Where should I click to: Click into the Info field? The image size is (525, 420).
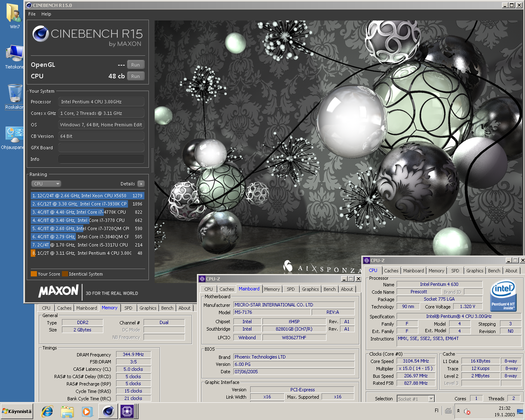pyautogui.click(x=101, y=159)
